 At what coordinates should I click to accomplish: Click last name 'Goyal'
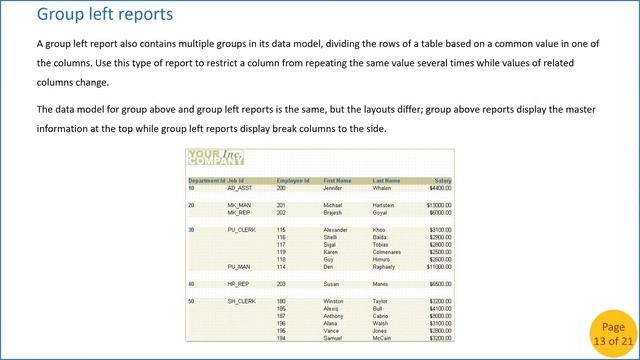click(380, 213)
